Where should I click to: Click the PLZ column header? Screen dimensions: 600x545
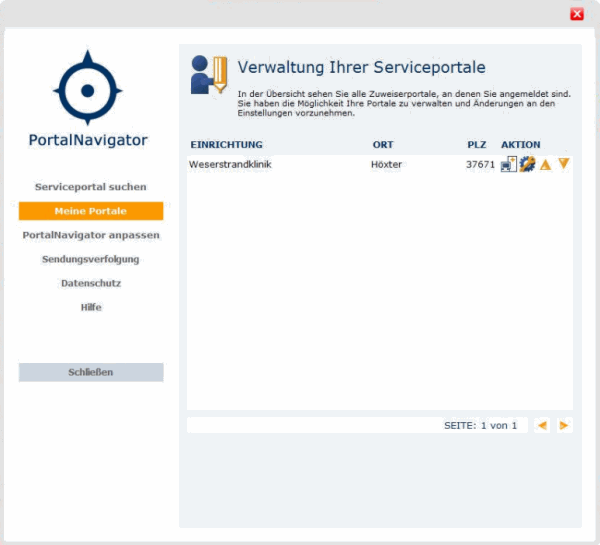[477, 145]
